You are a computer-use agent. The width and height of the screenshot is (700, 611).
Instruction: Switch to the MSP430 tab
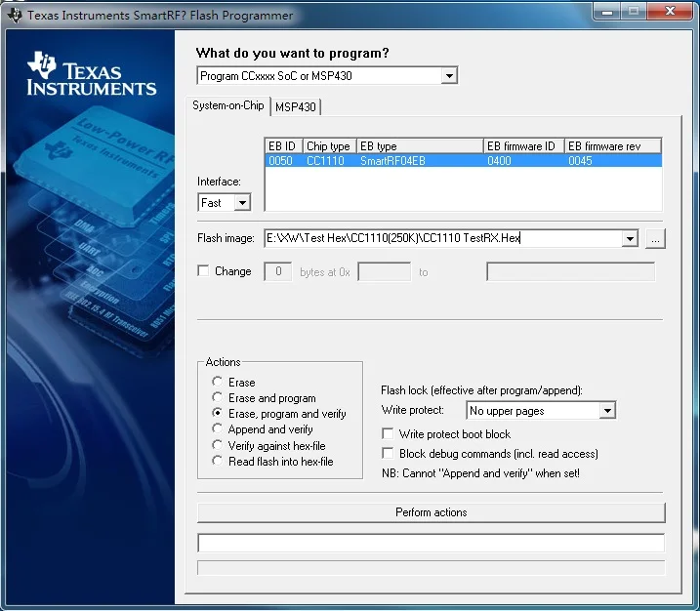[x=296, y=107]
